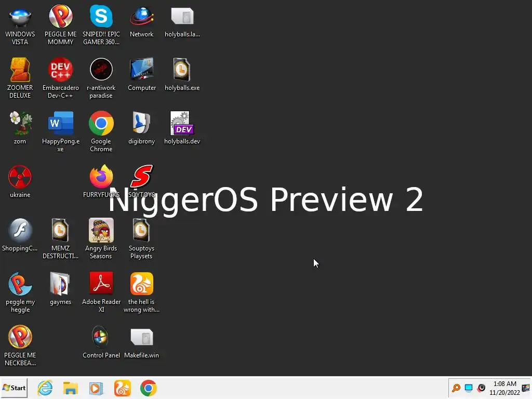Launch Angry Birds Seasons

tap(101, 239)
